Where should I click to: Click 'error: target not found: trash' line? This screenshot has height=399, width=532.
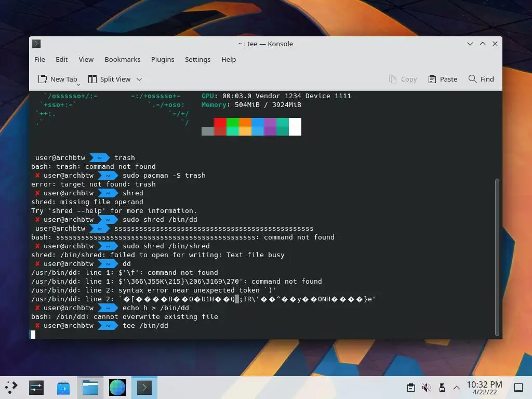(x=94, y=184)
